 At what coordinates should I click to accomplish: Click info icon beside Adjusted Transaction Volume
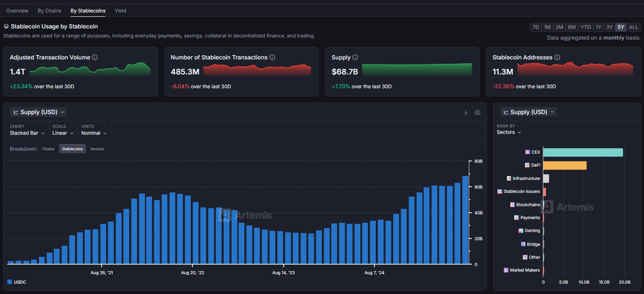pos(95,57)
